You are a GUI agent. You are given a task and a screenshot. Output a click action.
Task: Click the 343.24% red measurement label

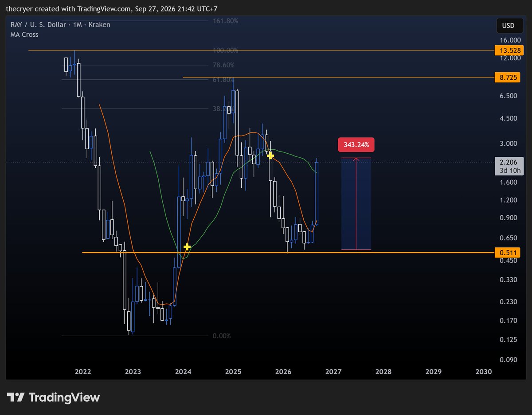click(356, 144)
